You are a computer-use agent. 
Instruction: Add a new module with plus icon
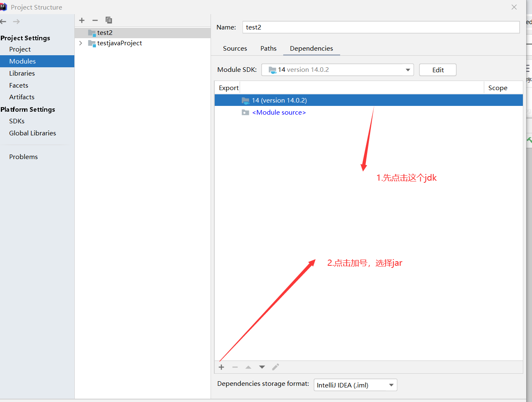coord(82,20)
